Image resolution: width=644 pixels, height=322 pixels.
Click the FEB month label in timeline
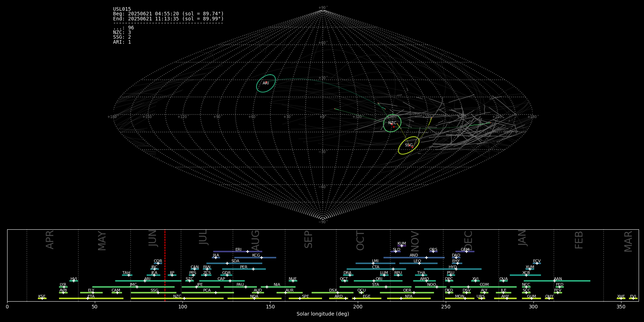click(x=579, y=240)
